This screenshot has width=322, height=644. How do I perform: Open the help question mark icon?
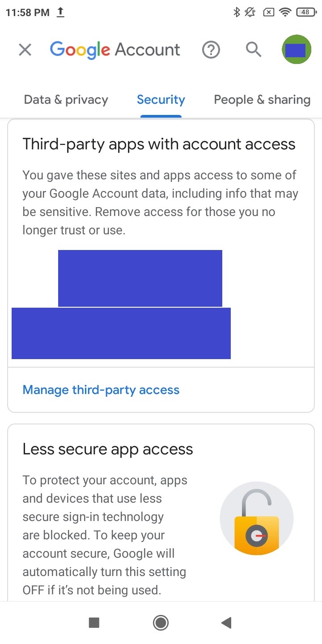coord(211,50)
